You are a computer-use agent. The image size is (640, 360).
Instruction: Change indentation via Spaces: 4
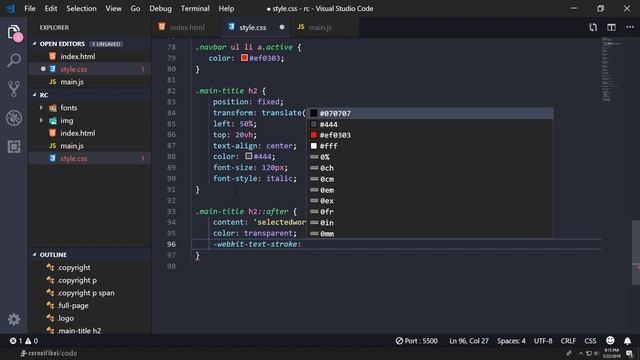pyautogui.click(x=511, y=341)
